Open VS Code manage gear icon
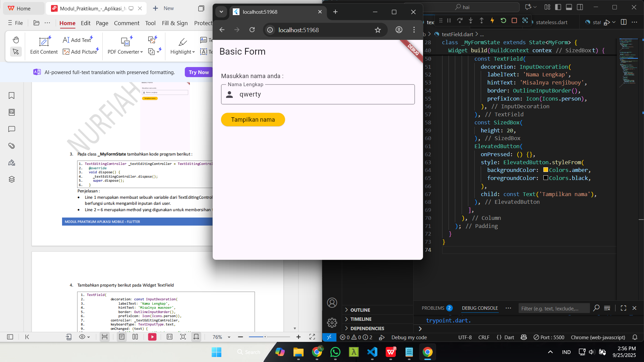This screenshot has width=644, height=362. [x=332, y=322]
